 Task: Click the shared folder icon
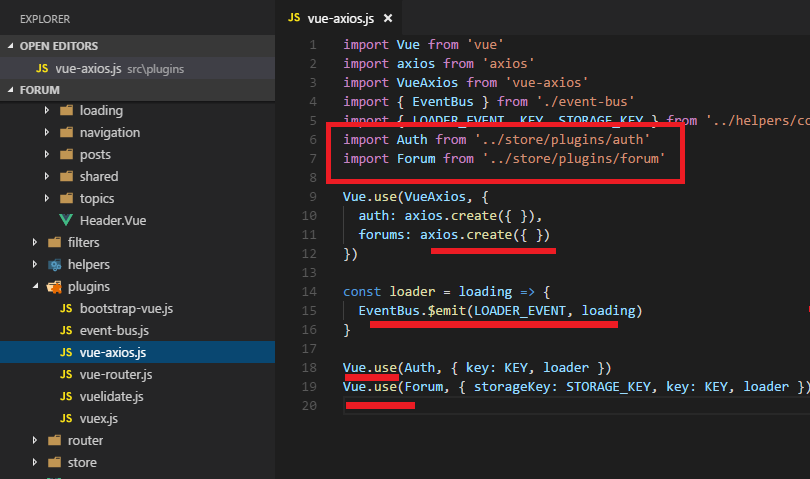[66, 176]
